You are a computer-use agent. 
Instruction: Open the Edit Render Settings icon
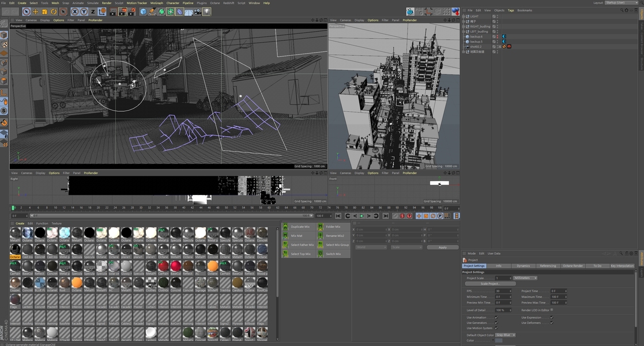[x=131, y=12]
